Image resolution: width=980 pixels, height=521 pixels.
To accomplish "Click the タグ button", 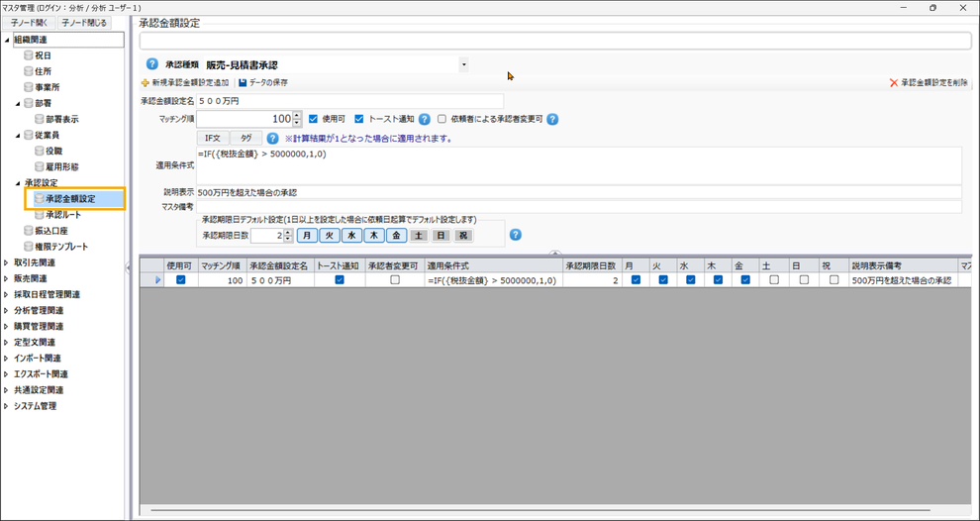I will [246, 139].
